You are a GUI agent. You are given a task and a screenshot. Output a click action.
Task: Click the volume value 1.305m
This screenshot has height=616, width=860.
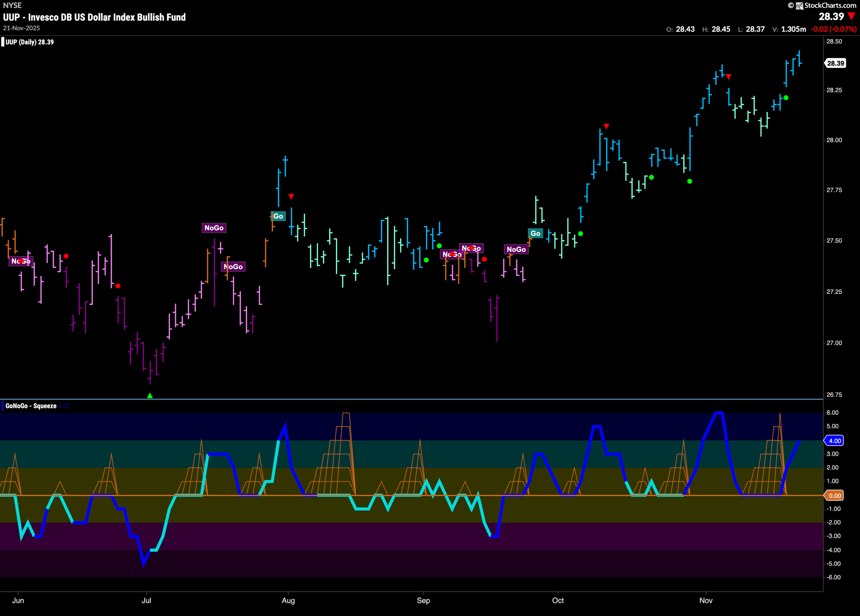tap(793, 29)
